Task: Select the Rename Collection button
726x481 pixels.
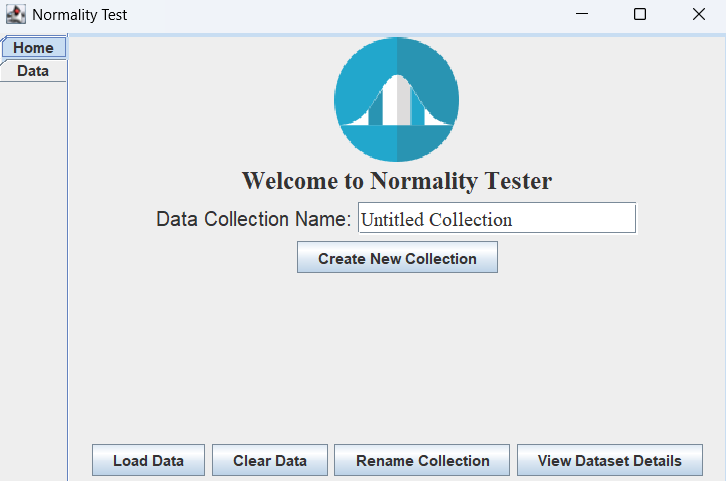Action: tap(422, 461)
